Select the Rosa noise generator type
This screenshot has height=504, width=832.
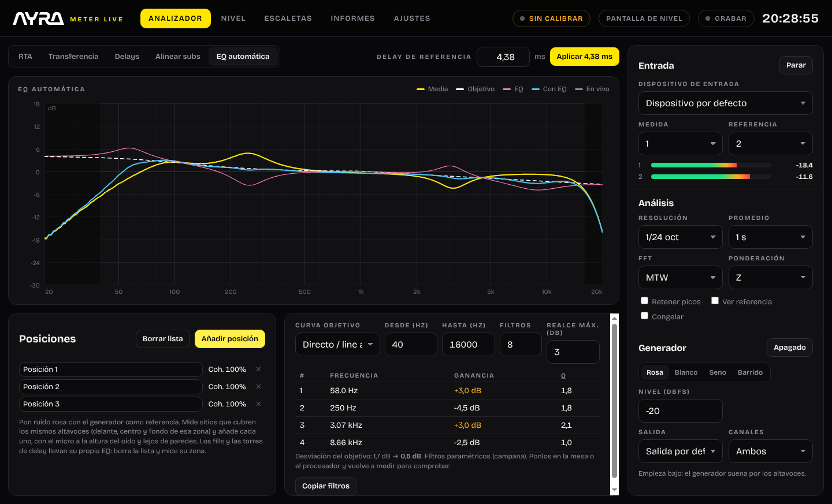click(655, 372)
